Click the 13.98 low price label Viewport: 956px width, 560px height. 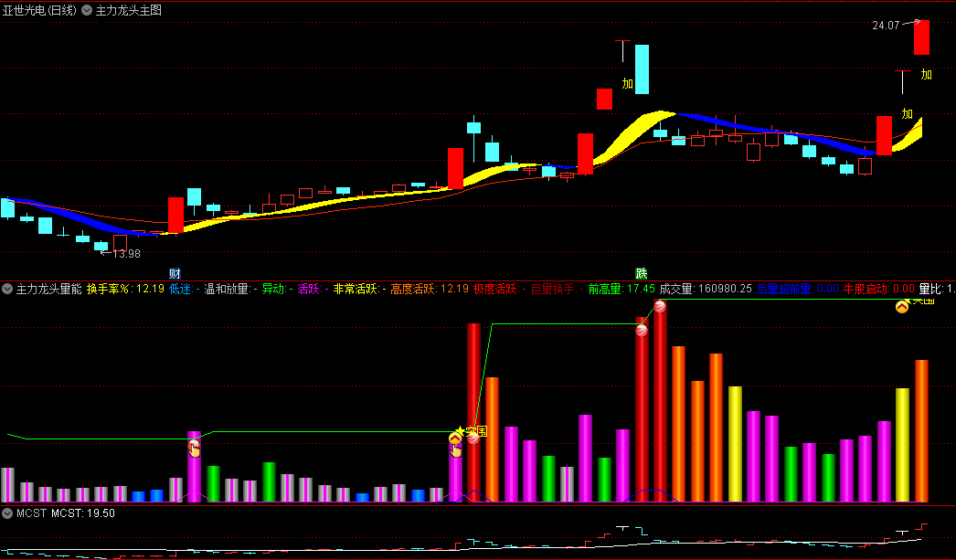pyautogui.click(x=127, y=254)
